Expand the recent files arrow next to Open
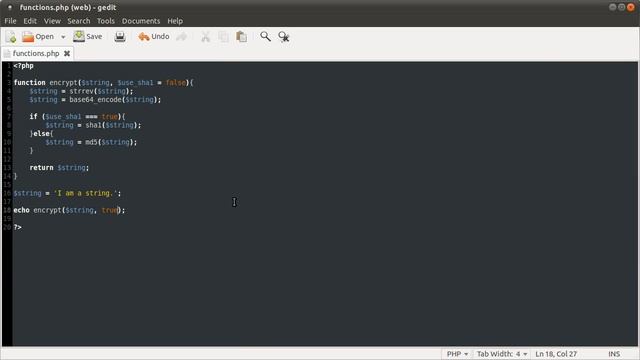The height and width of the screenshot is (360, 640). (x=63, y=37)
